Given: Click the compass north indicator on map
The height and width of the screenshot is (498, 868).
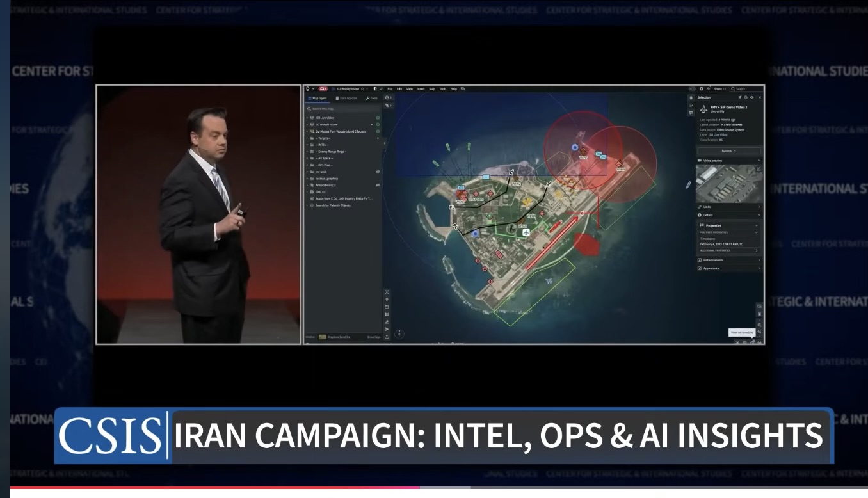Looking at the screenshot, I should click(399, 333).
